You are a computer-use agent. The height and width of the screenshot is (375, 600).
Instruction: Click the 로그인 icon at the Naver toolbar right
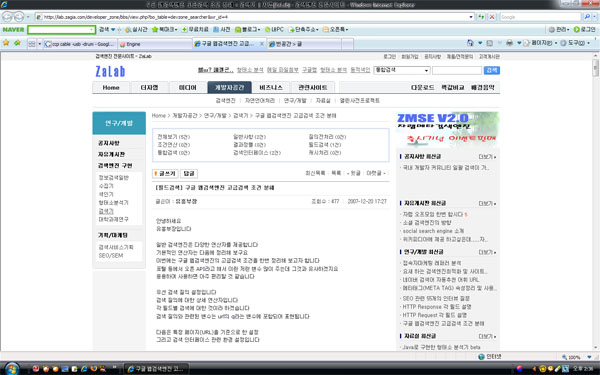[577, 29]
